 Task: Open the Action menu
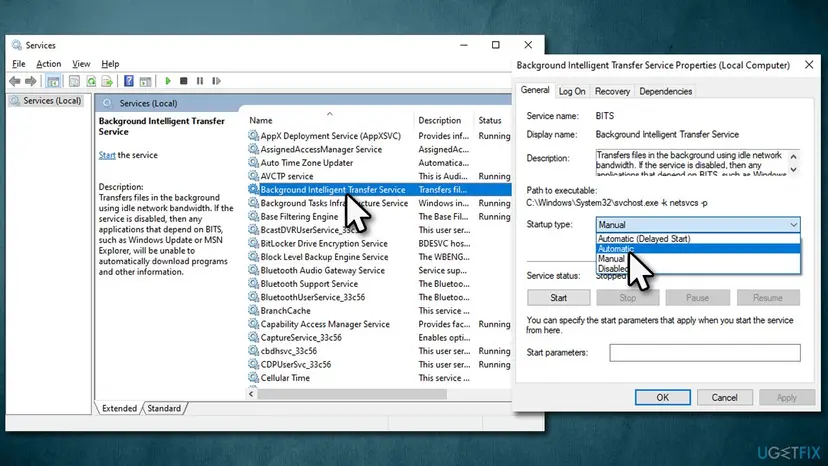(x=49, y=64)
